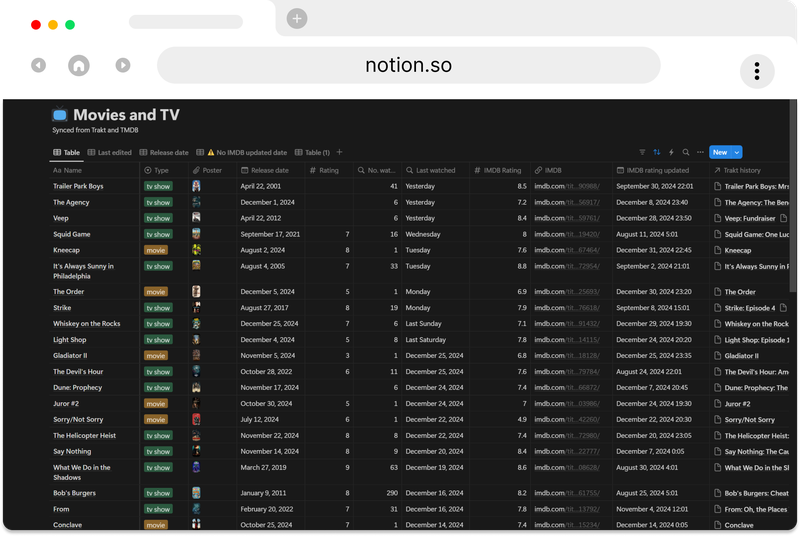Screen dimensions: 800x536
Task: Click the Name column header
Action: click(x=67, y=170)
